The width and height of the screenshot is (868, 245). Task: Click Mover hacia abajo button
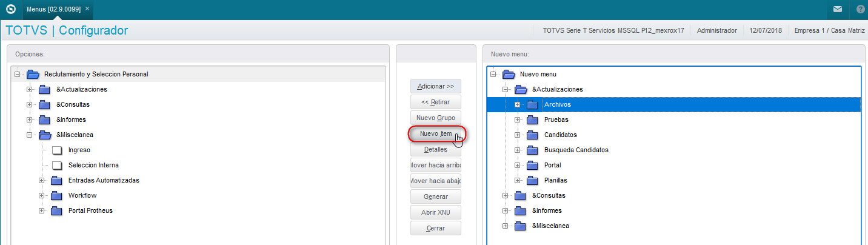pos(436,181)
